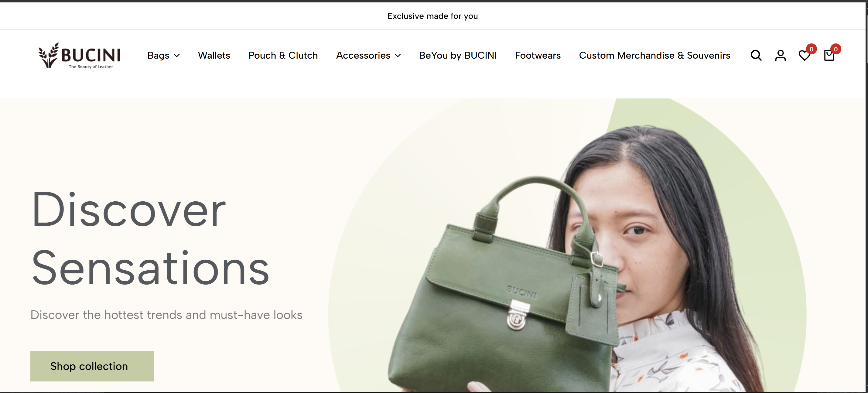The width and height of the screenshot is (868, 393).
Task: Open Custom Merchandise & Souvenirs
Action: (x=654, y=55)
